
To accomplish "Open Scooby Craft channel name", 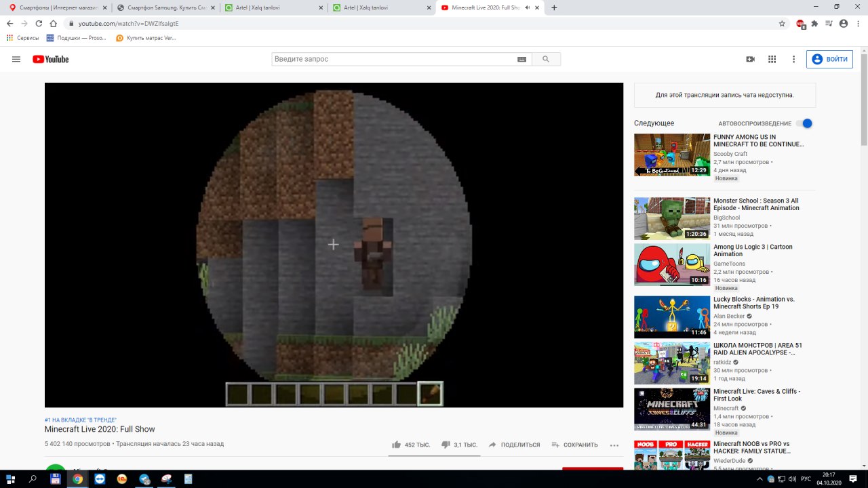I will [x=730, y=154].
